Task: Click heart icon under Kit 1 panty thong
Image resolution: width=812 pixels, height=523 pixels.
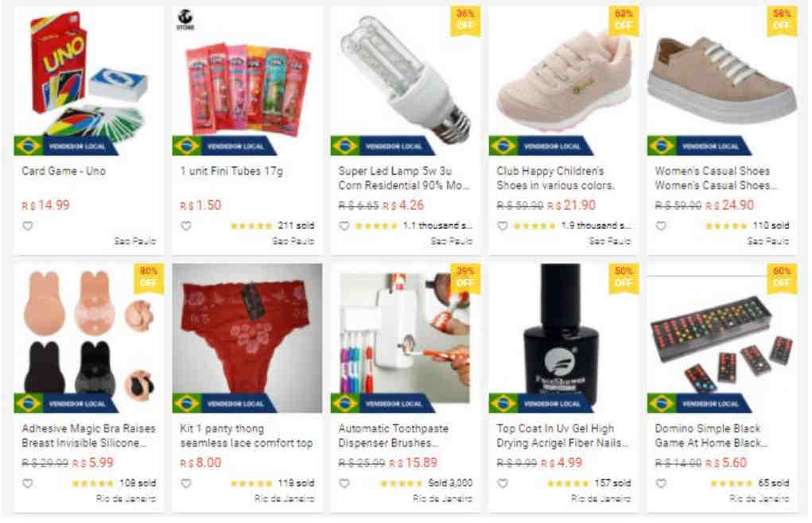Action: 186,483
